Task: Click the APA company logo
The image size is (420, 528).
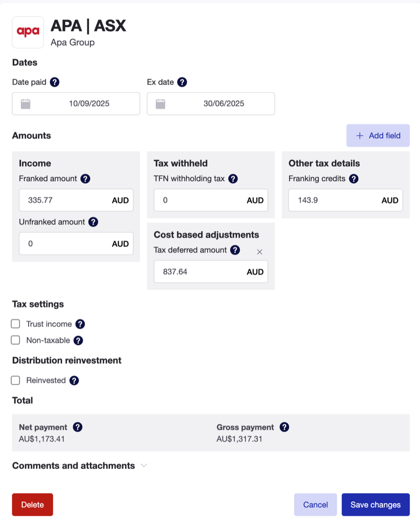Action: pyautogui.click(x=28, y=32)
